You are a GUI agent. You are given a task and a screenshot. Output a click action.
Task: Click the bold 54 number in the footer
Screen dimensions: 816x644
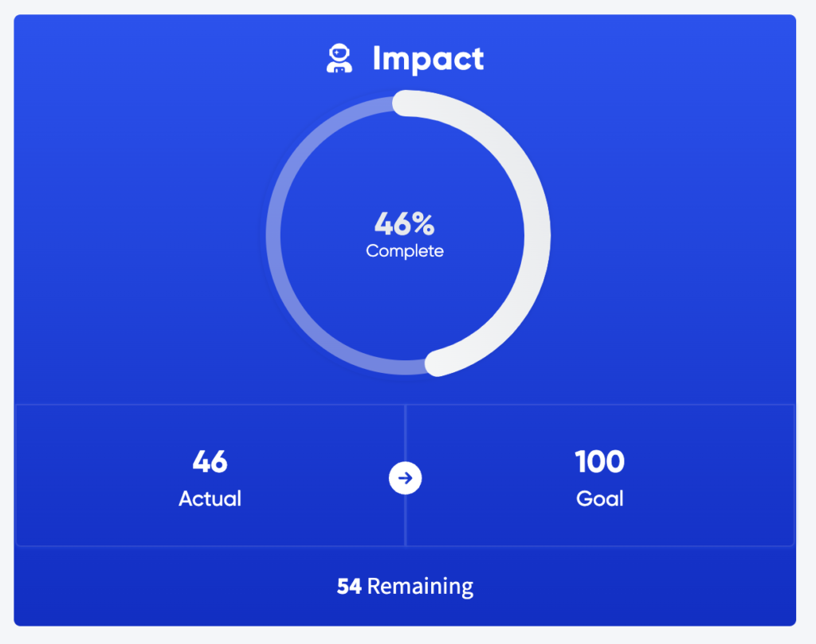pos(349,586)
